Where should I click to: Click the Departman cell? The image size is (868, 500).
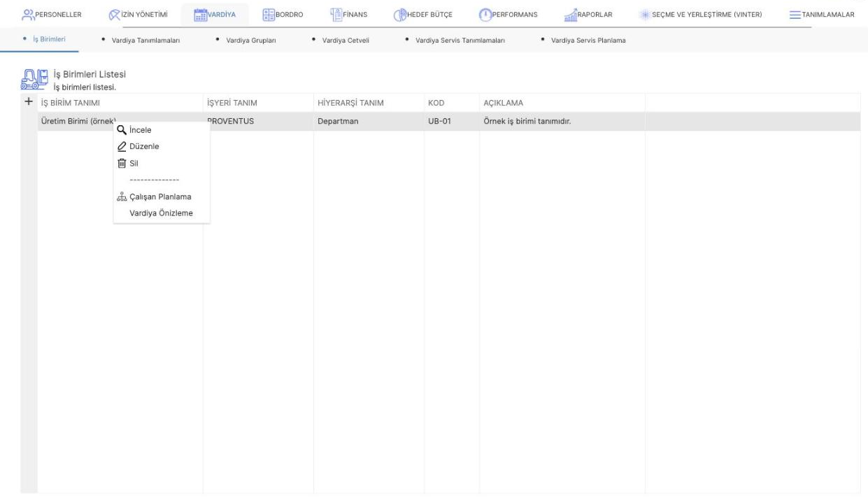(369, 122)
